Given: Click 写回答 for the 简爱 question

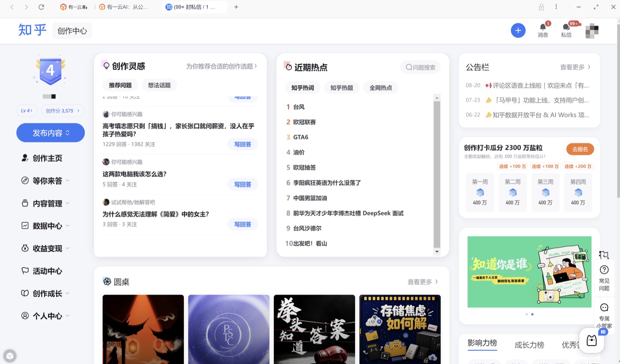Looking at the screenshot, I should click(243, 225).
